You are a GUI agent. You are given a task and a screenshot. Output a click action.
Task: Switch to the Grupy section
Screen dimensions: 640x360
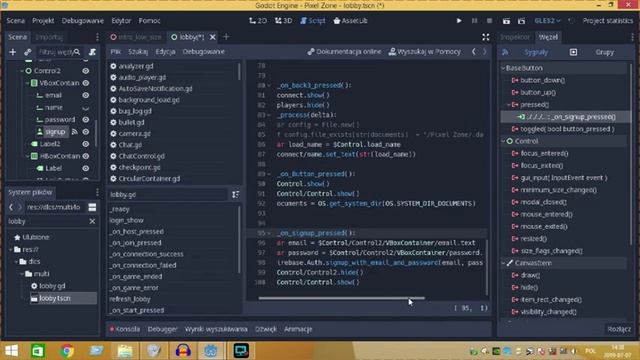(x=604, y=52)
